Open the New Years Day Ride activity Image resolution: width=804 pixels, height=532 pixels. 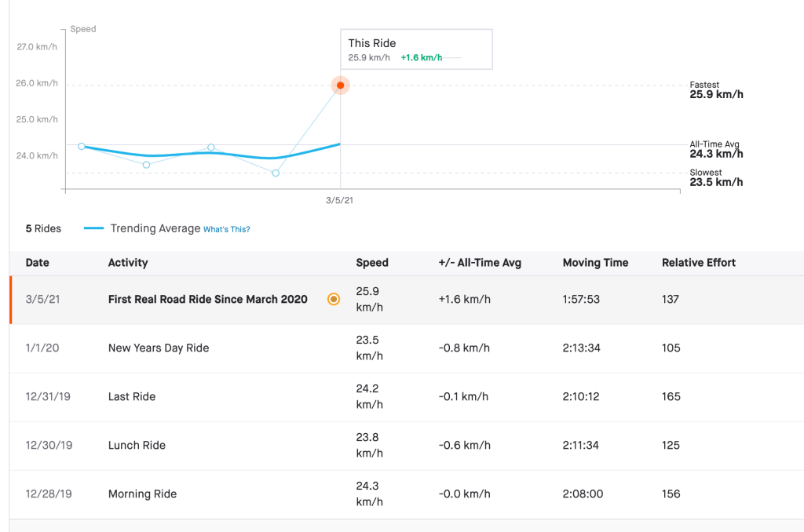[159, 348]
